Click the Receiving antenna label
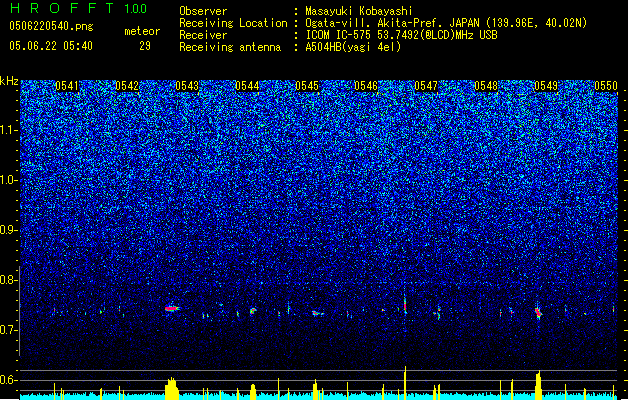This screenshot has height=400, width=629. point(230,47)
